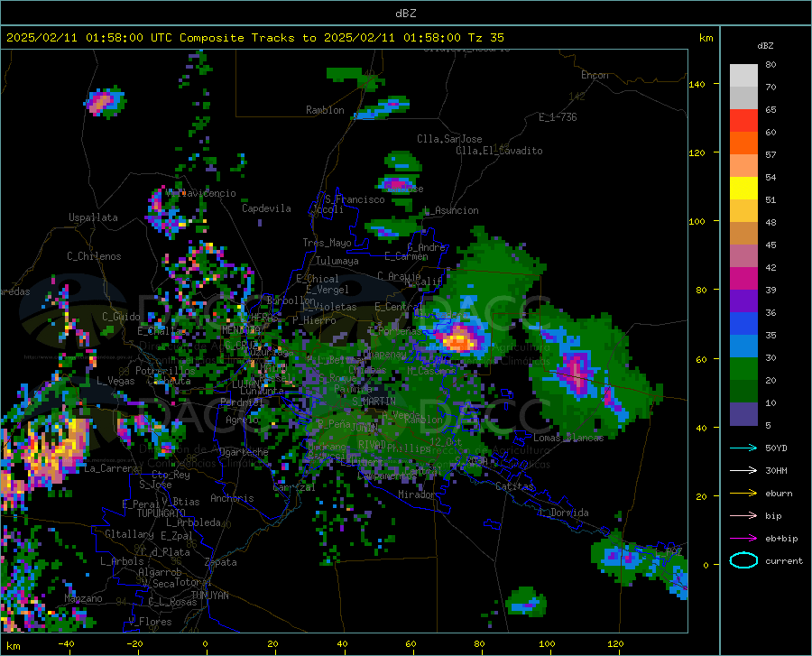Image resolution: width=812 pixels, height=656 pixels.
Task: Pick the royal blue 36–35 dBZ swatch
Action: coord(743,324)
